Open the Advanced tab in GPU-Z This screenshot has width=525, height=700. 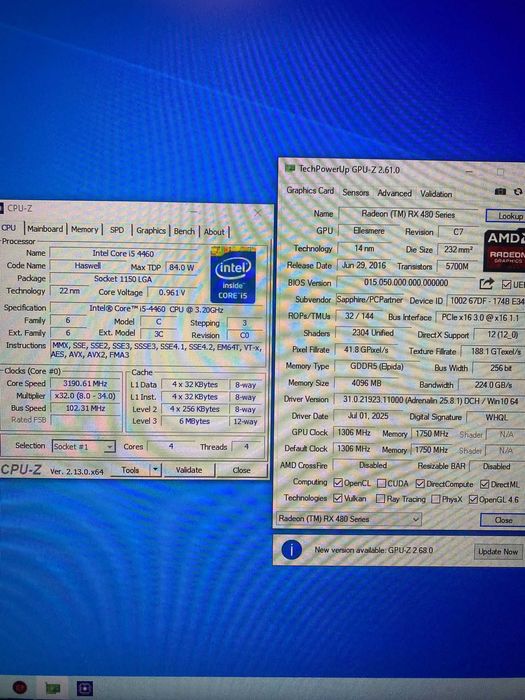(395, 193)
